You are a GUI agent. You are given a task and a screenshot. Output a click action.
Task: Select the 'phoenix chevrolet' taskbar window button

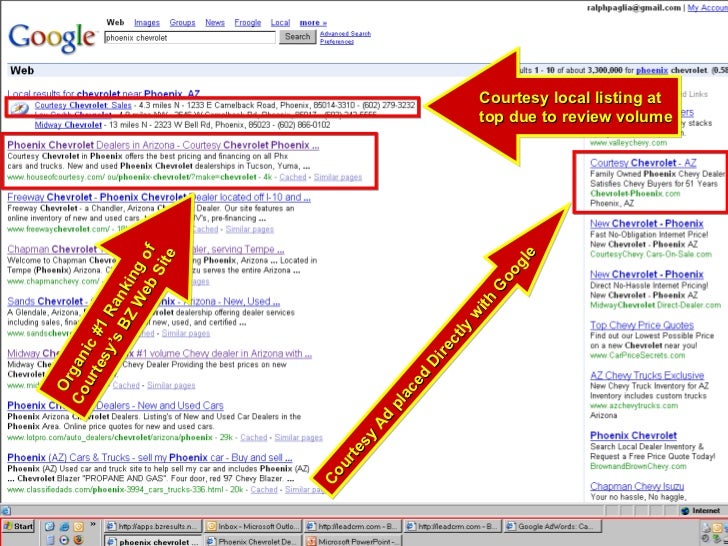point(153,541)
